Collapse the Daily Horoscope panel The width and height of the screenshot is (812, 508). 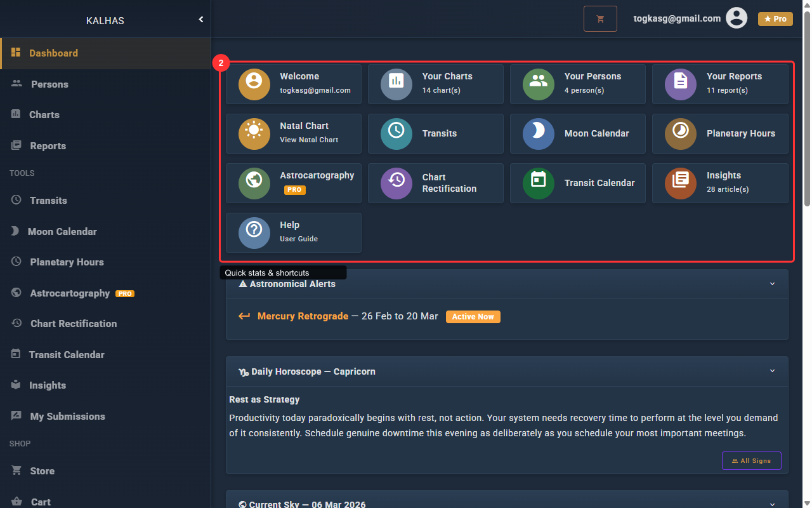click(772, 371)
